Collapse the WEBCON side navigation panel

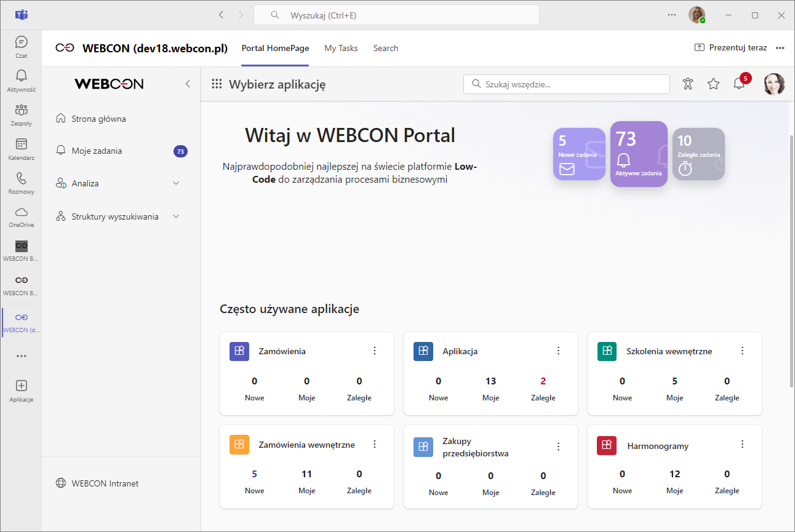pos(188,84)
